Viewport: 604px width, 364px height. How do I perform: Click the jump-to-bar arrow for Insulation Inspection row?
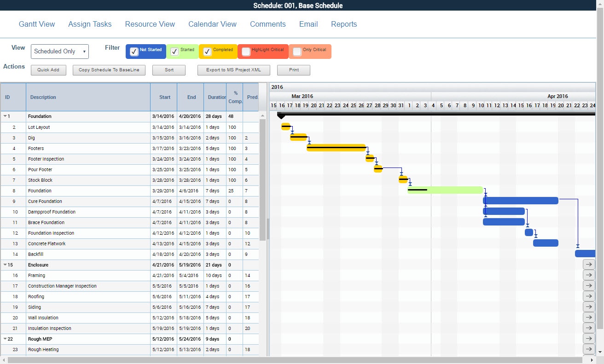click(589, 328)
